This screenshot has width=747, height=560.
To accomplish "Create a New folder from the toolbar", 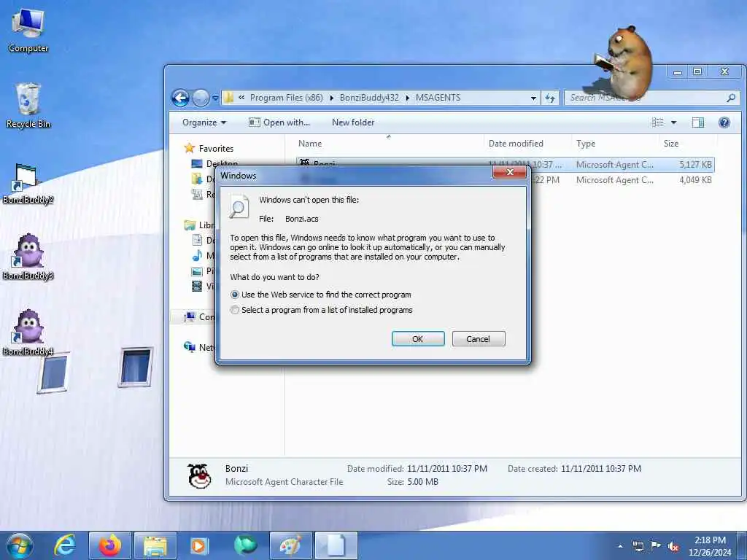I will (x=353, y=122).
